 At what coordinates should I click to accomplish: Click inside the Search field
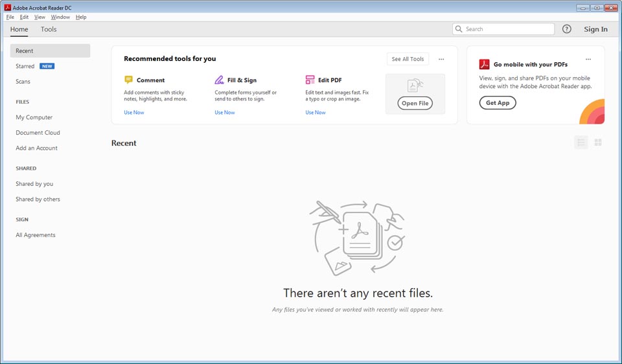click(503, 29)
